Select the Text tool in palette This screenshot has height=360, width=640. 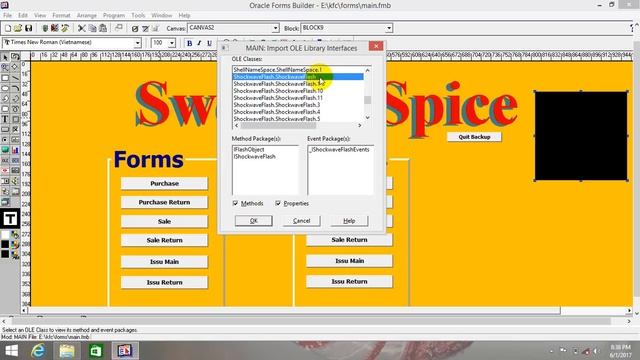[x=5, y=119]
